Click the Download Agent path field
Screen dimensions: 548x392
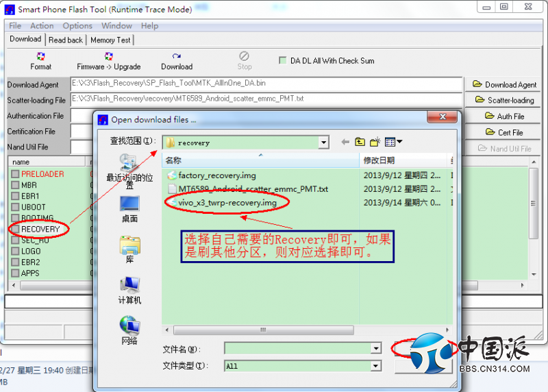(x=266, y=84)
